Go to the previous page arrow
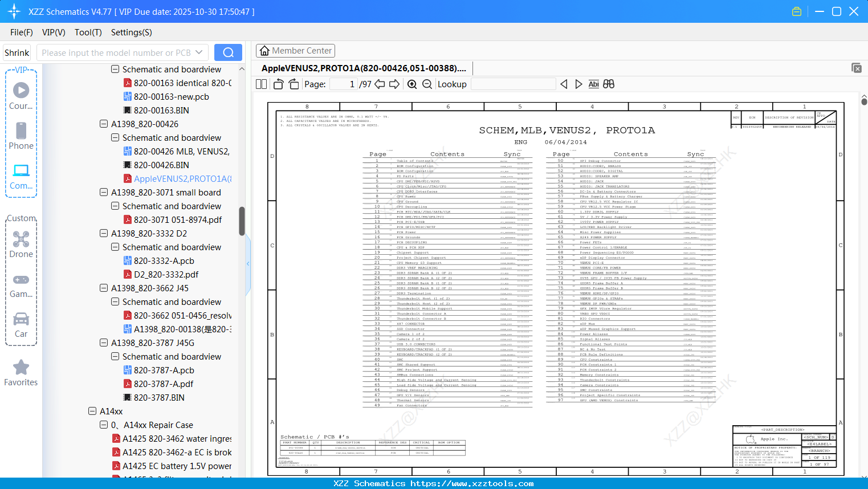The width and height of the screenshot is (868, 489). pos(380,84)
